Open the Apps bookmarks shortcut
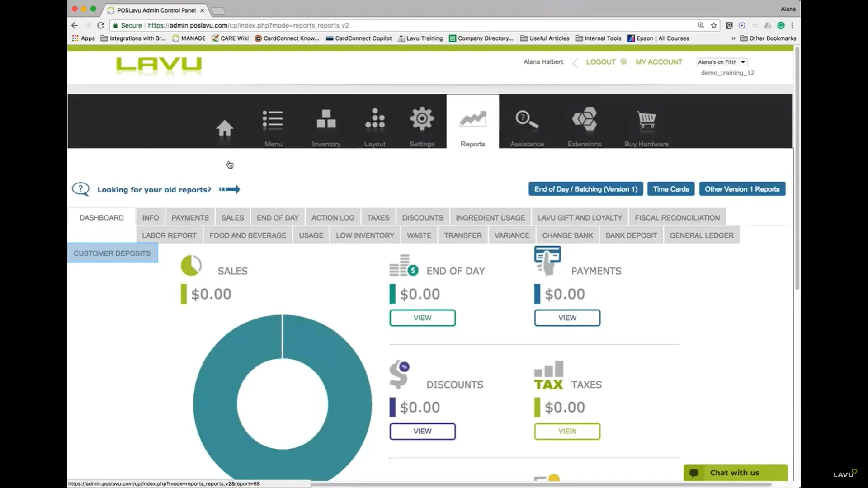This screenshot has width=868, height=488. [x=84, y=38]
